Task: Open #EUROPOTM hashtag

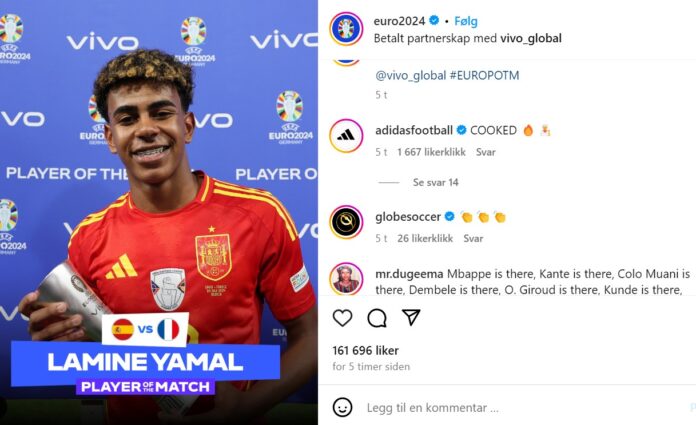Action: click(484, 75)
